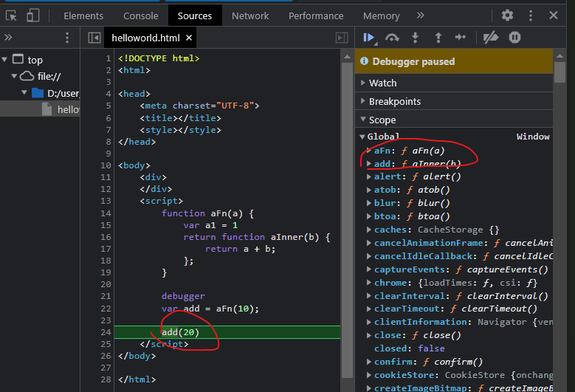This screenshot has height=392, width=575.
Task: Expand the Watch section
Action: click(382, 83)
